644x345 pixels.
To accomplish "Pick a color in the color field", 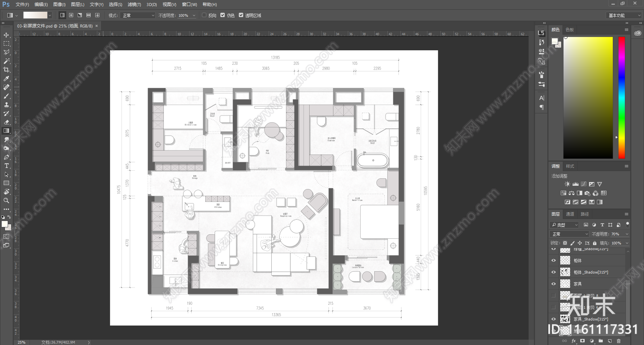I will pos(588,97).
